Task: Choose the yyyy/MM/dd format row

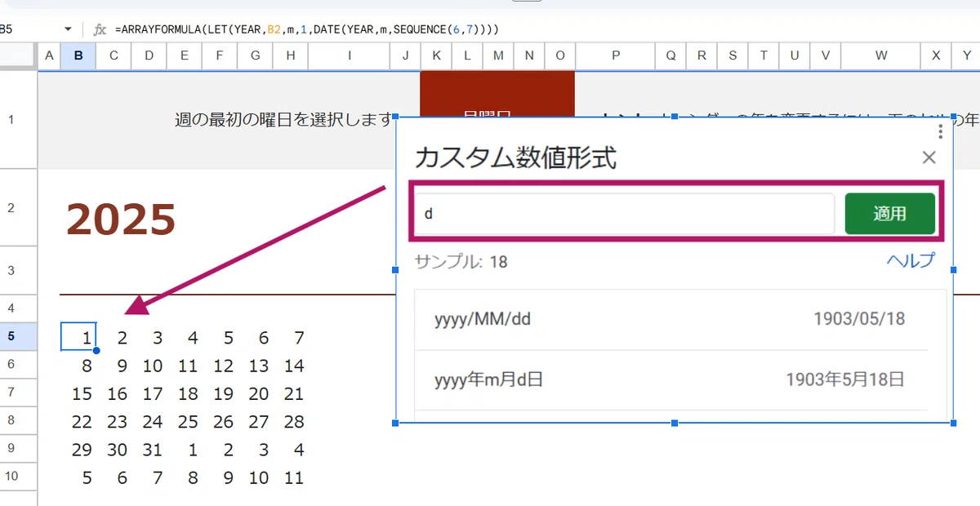Action: 671,318
